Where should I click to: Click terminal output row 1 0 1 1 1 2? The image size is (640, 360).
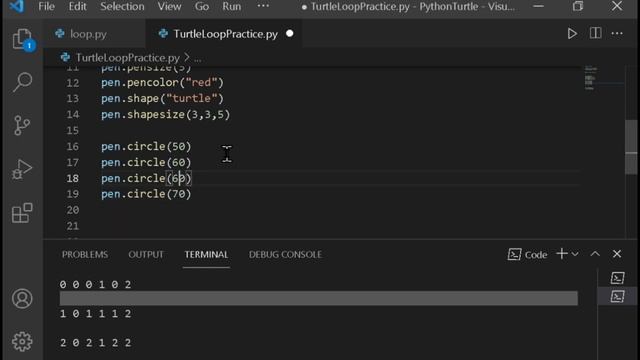pos(96,313)
